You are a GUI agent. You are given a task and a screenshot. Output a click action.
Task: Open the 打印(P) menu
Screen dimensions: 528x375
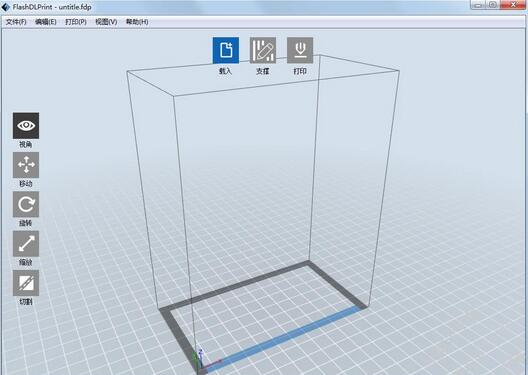pos(76,22)
